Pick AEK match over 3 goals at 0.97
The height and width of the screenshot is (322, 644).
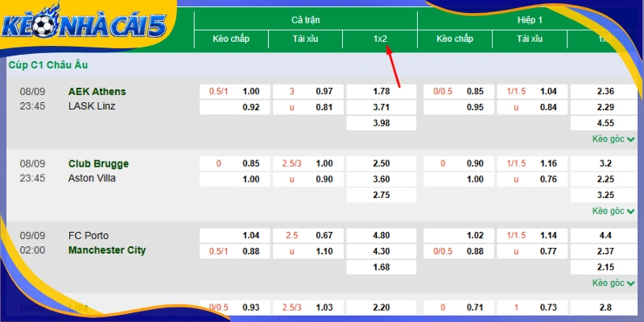tap(308, 91)
